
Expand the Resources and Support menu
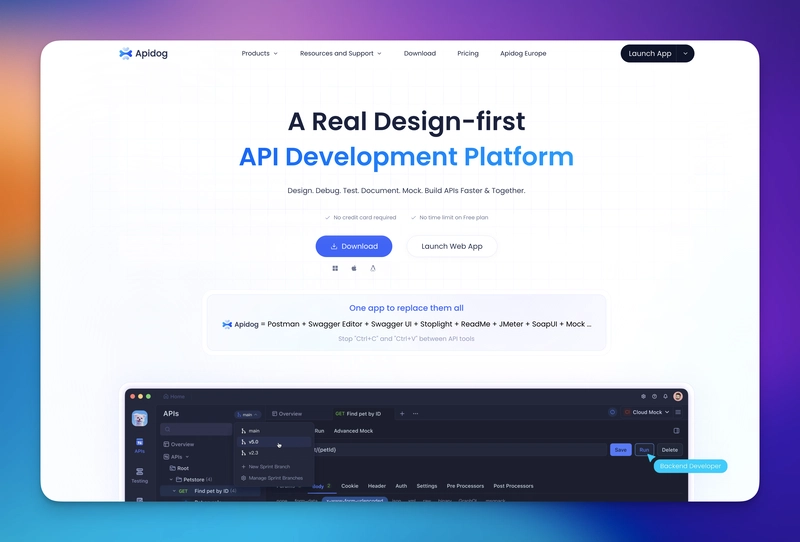(340, 53)
